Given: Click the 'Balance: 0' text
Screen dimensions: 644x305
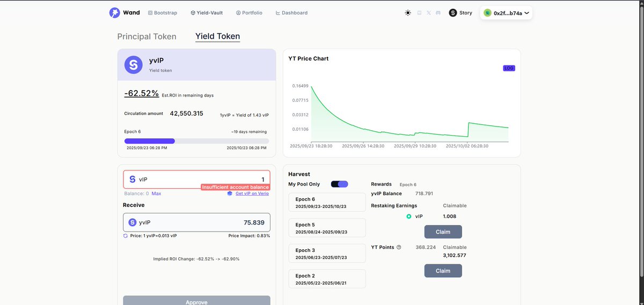Looking at the screenshot, I should coord(136,193).
